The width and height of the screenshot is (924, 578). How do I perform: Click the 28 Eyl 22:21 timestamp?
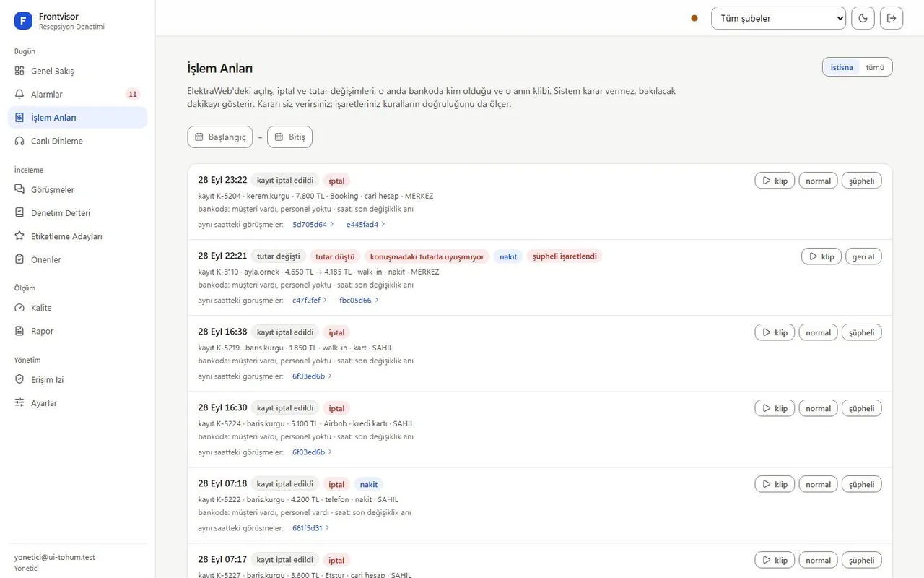[223, 256]
